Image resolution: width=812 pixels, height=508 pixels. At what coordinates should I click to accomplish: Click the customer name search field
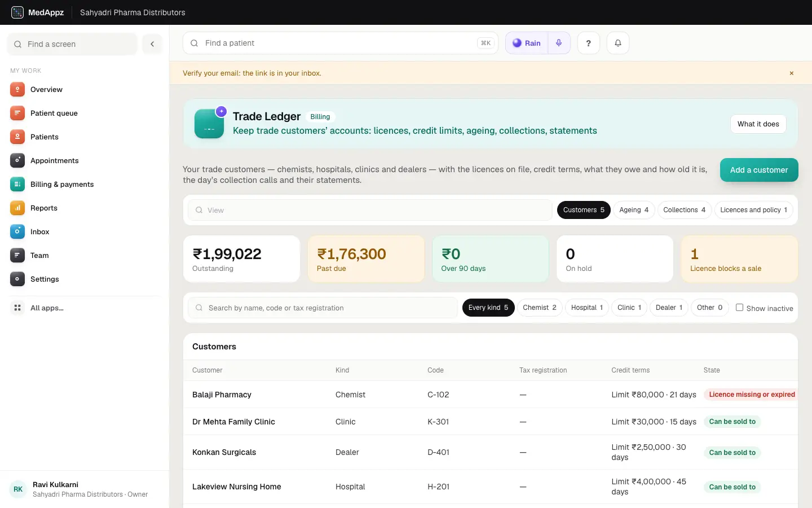323,308
